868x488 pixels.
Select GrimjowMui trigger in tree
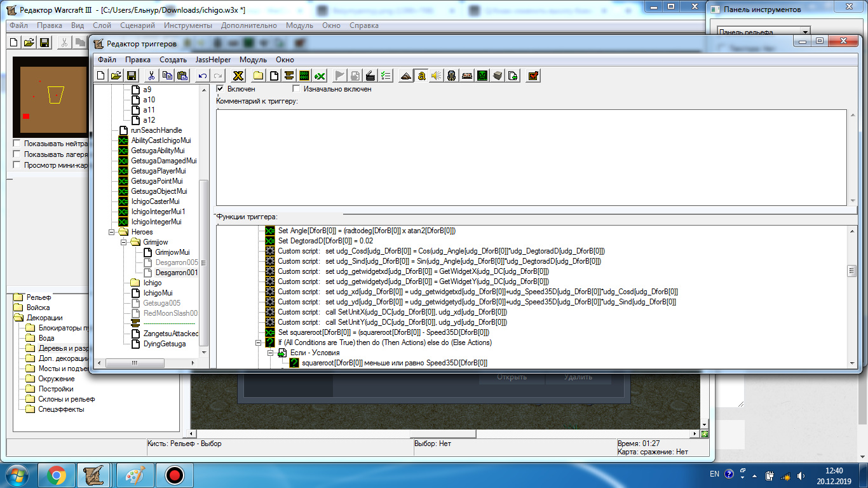[172, 252]
